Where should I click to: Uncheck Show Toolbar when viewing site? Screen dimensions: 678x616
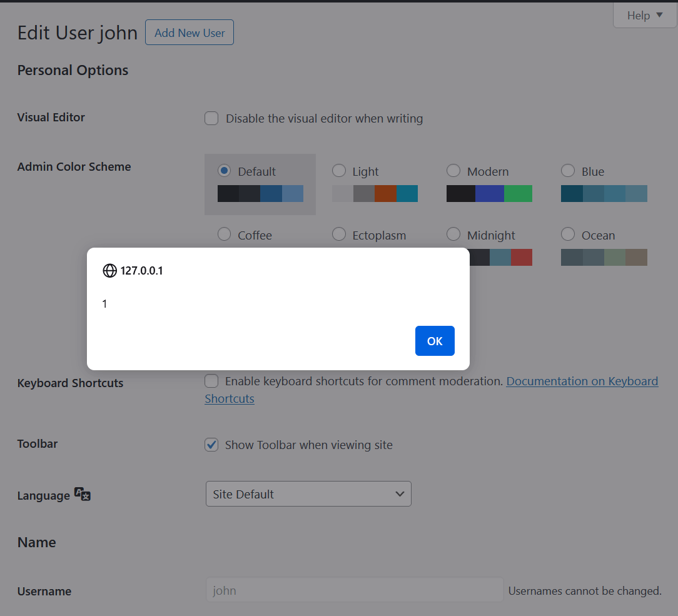click(211, 445)
